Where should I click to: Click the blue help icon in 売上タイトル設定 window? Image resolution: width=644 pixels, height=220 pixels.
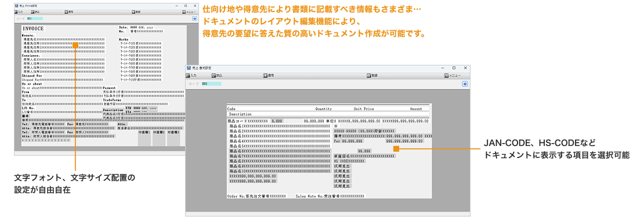point(194,19)
